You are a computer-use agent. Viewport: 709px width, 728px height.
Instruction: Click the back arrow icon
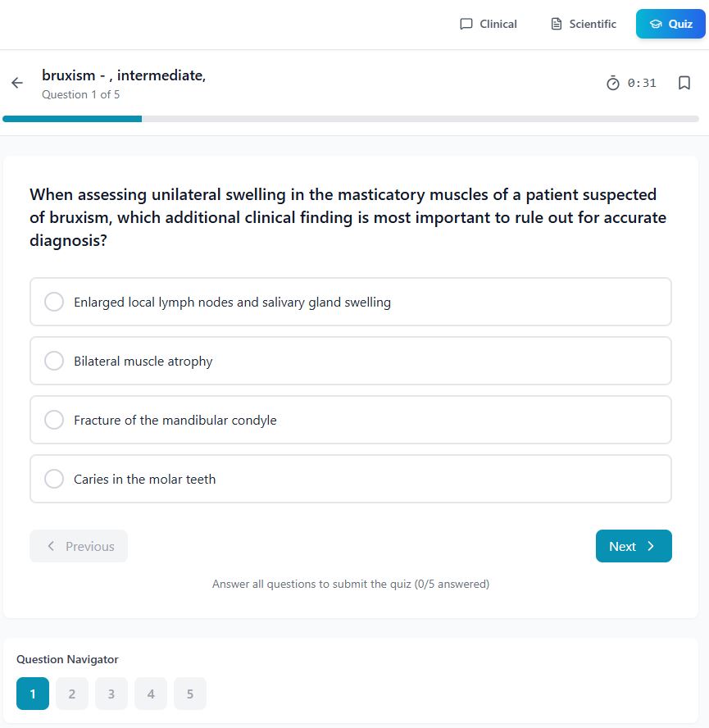click(x=17, y=83)
